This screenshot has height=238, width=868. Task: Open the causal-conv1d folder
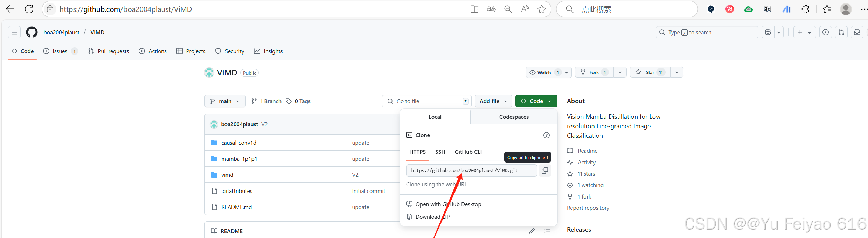pos(239,143)
